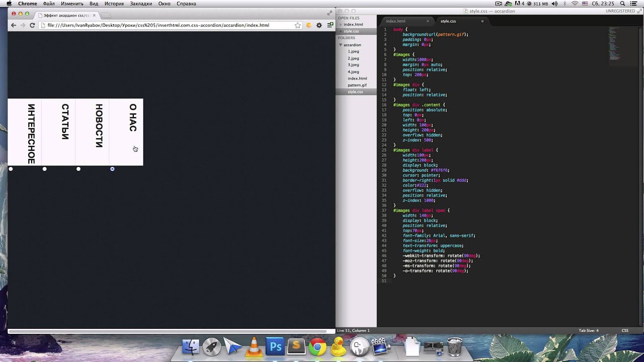
Task: Open Photoshop from the dock
Action: tap(275, 347)
